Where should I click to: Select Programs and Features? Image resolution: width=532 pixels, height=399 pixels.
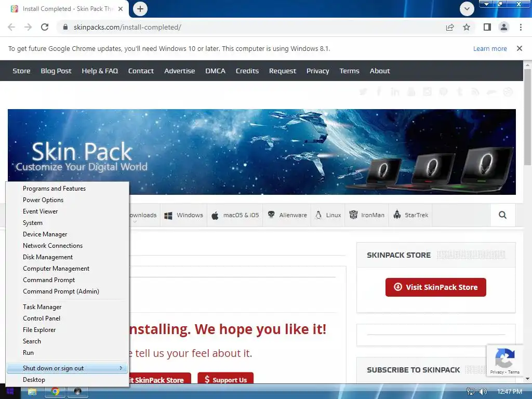54,188
